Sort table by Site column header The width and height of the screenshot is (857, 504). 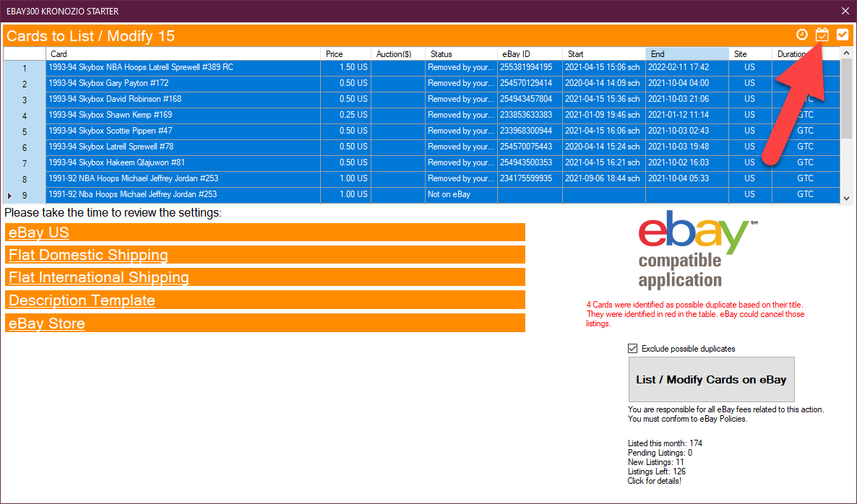(751, 54)
